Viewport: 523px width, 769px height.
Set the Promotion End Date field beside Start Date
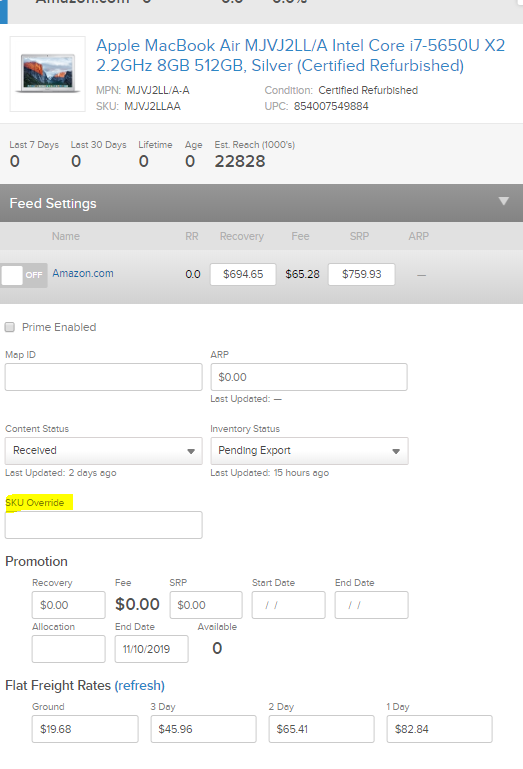[x=371, y=605]
